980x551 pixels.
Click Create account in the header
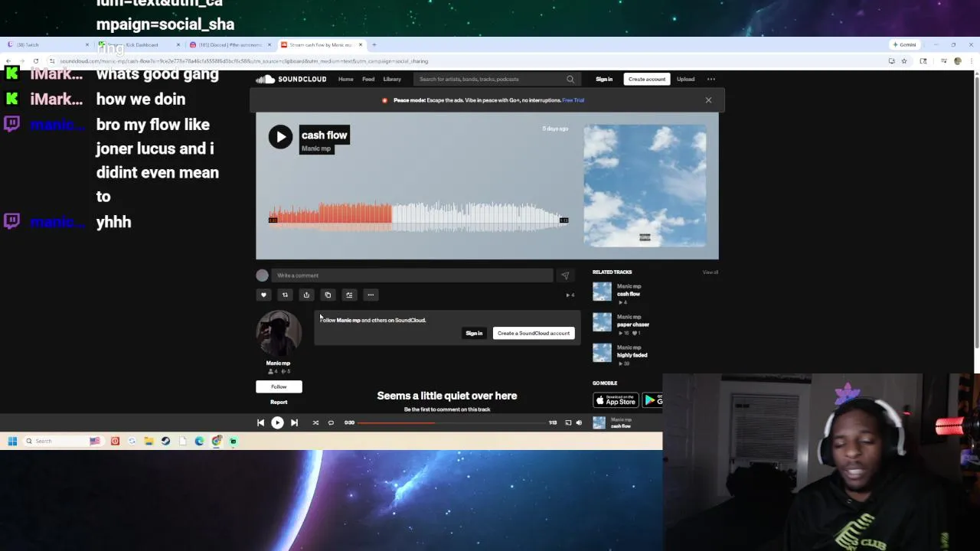pyautogui.click(x=647, y=79)
